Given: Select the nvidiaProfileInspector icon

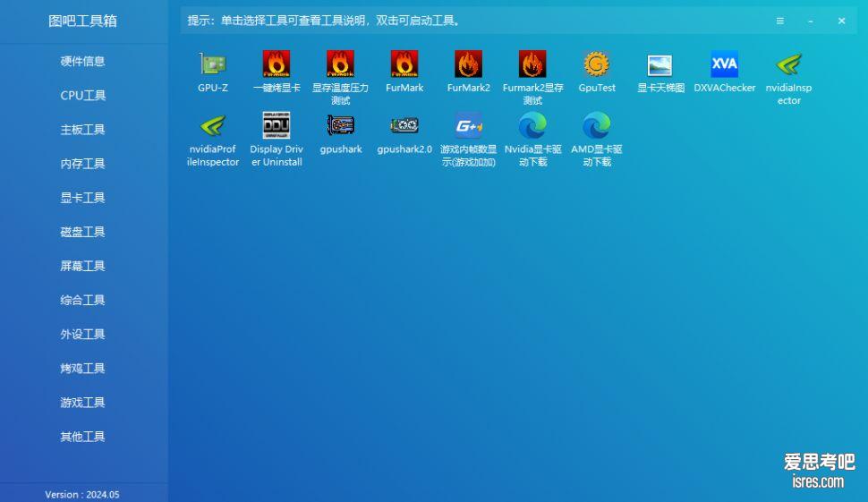Looking at the screenshot, I should pyautogui.click(x=213, y=125).
